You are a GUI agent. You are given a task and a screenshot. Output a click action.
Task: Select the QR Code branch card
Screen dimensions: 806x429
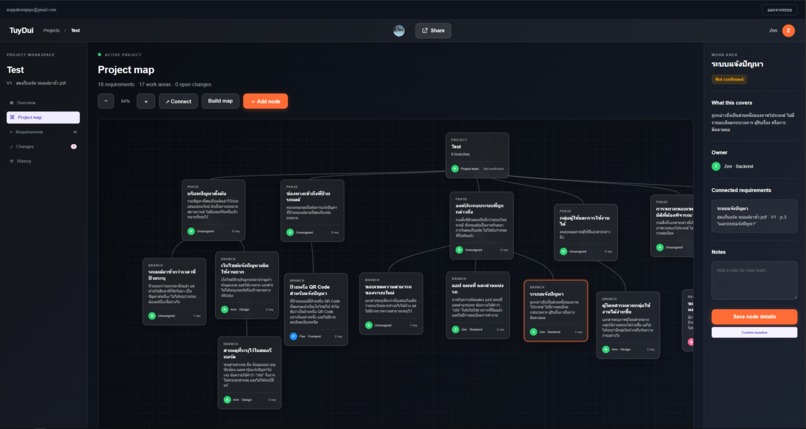click(x=316, y=309)
